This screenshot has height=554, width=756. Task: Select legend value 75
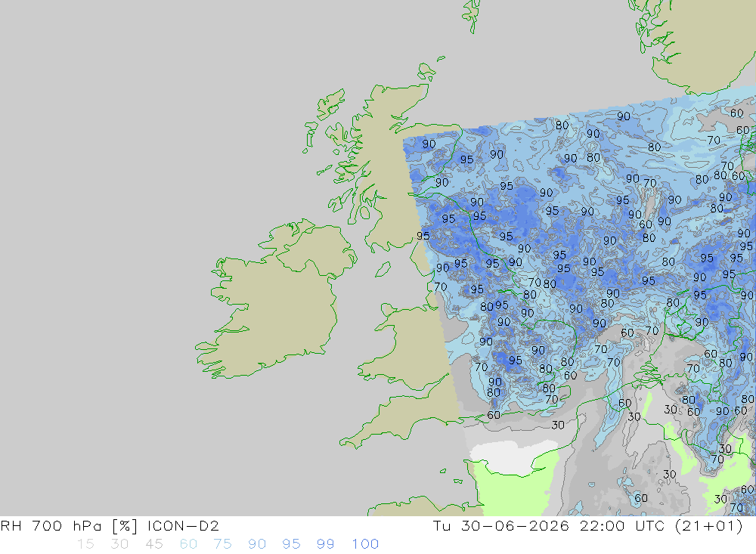[x=223, y=544]
